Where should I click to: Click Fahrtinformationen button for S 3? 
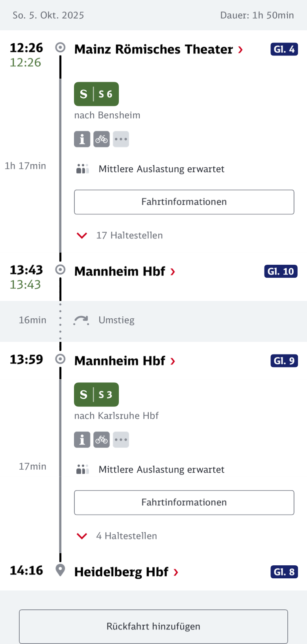(x=184, y=502)
